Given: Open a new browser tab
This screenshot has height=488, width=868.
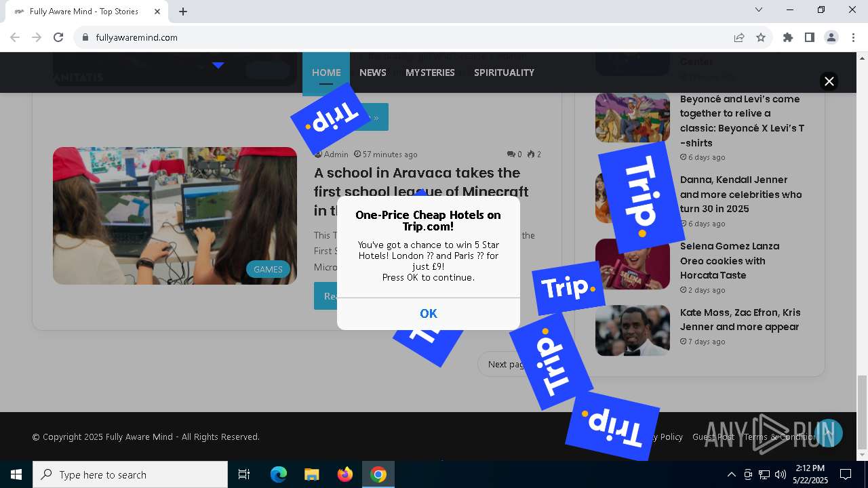Looking at the screenshot, I should [183, 11].
